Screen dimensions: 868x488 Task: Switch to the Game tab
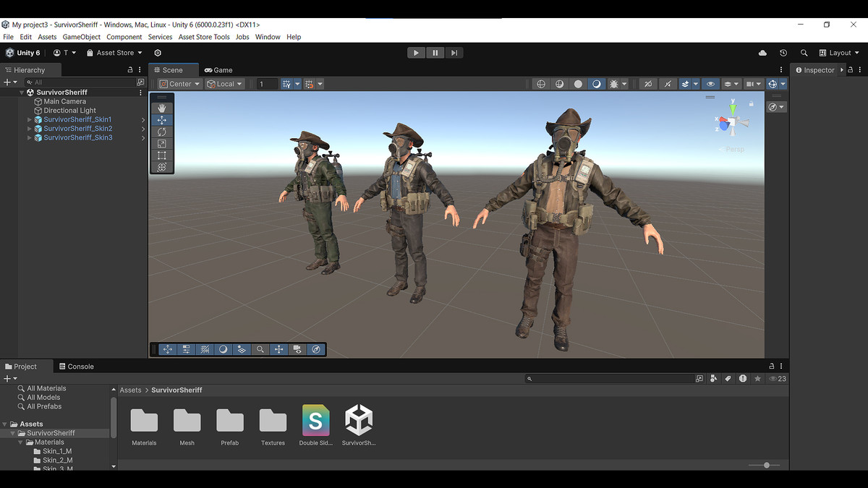click(218, 70)
